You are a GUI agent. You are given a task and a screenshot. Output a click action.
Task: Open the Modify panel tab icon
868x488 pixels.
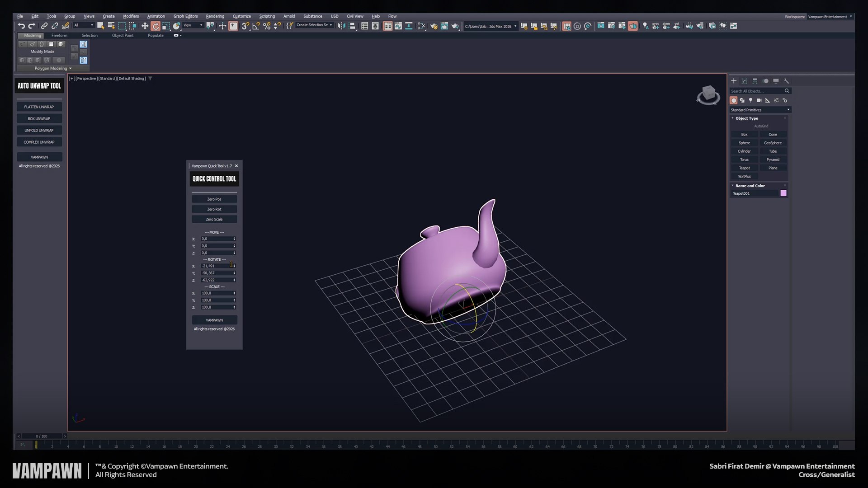pyautogui.click(x=744, y=81)
